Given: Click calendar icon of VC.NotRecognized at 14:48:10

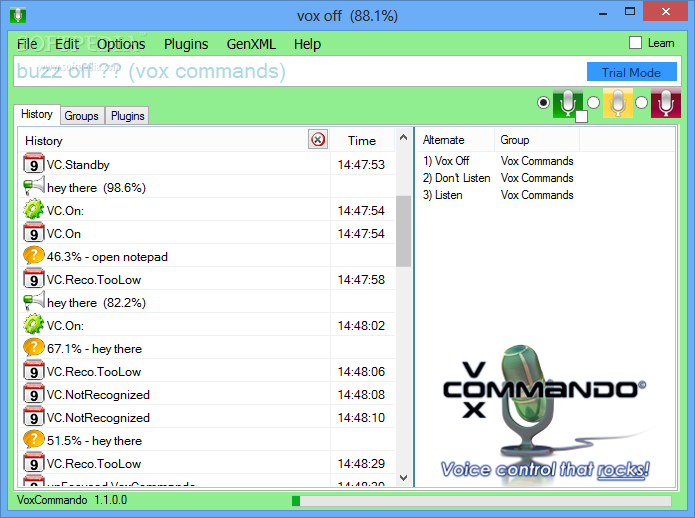Looking at the screenshot, I should tap(34, 417).
